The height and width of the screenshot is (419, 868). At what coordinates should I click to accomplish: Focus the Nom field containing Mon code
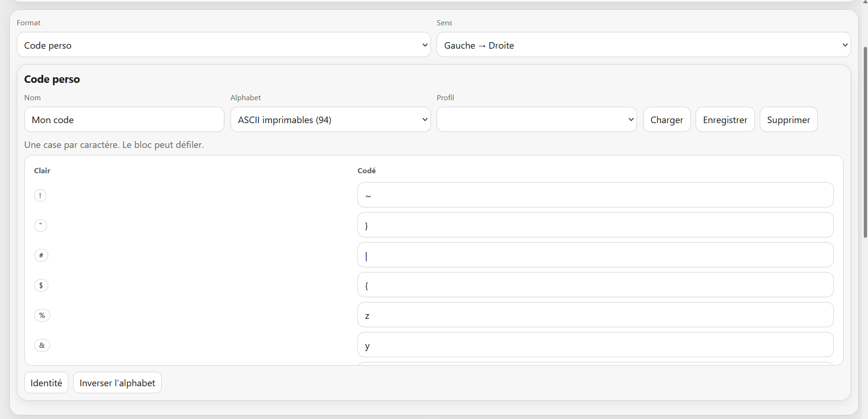pyautogui.click(x=124, y=119)
